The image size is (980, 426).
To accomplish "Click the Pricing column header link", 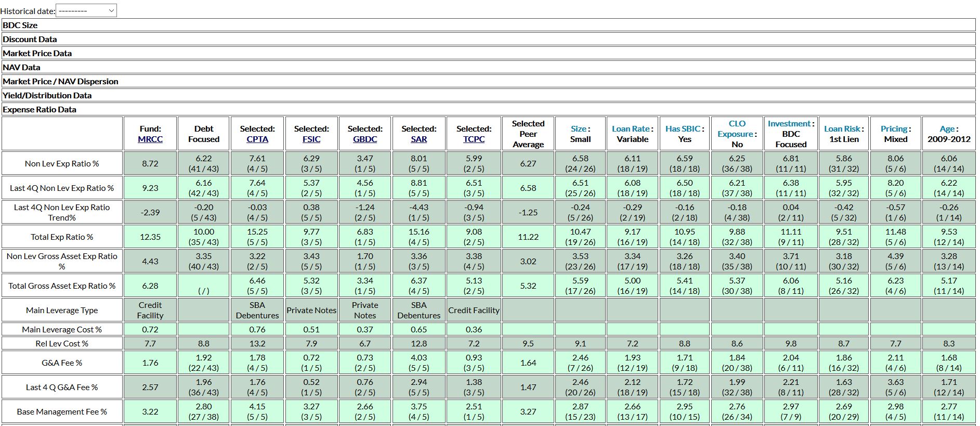I will [x=894, y=129].
